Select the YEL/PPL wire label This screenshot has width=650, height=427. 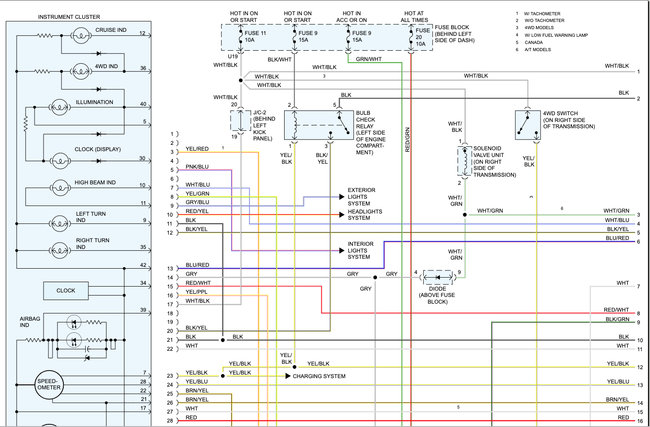[196, 292]
